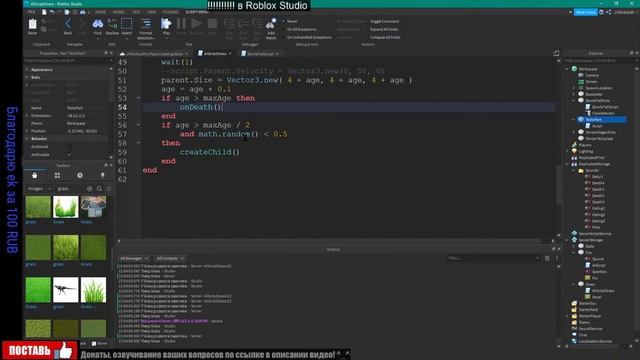
Task: Click the Toolbox filter options icon
Action: click(109, 189)
